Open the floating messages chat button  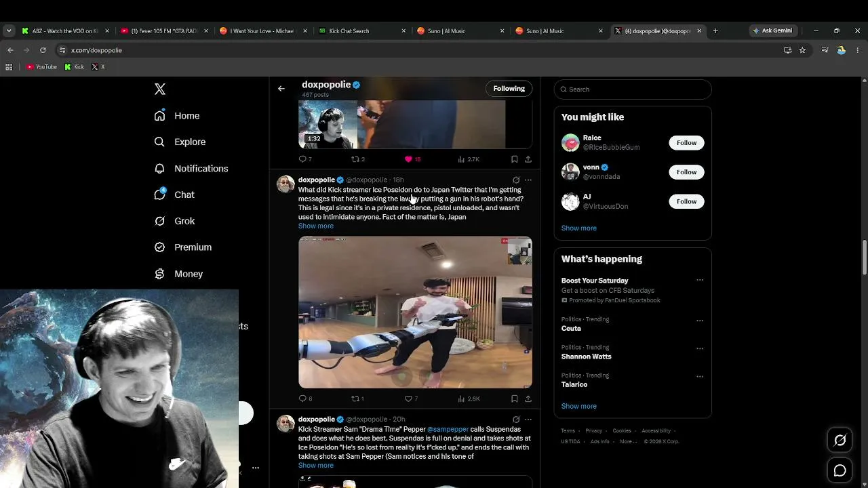point(840,470)
